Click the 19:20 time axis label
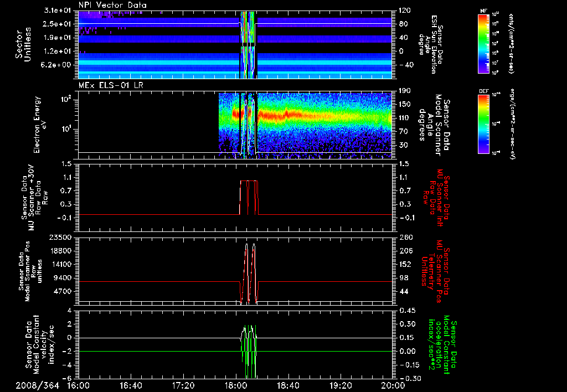This screenshot has width=567, height=392. click(x=341, y=385)
